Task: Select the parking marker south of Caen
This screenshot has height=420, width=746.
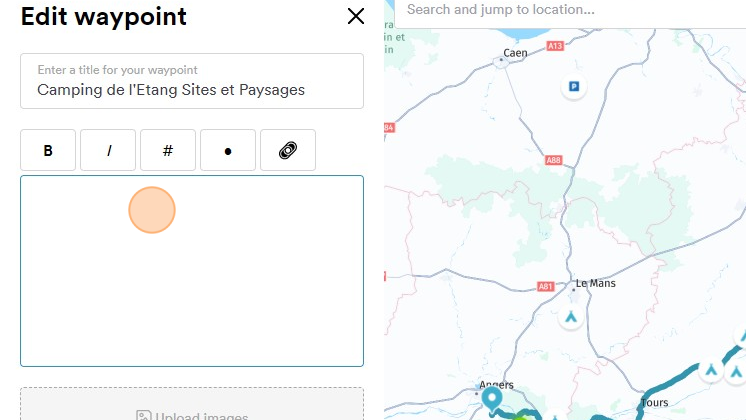Action: coord(574,87)
